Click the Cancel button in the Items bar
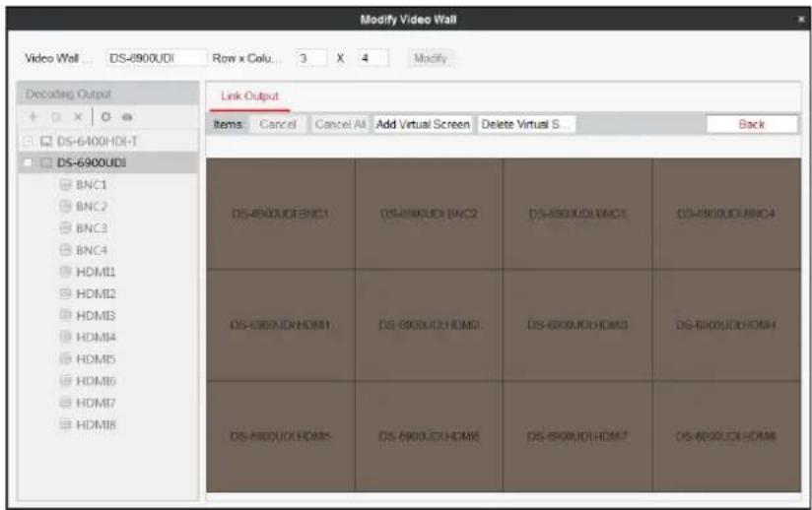812x510 pixels. (278, 125)
